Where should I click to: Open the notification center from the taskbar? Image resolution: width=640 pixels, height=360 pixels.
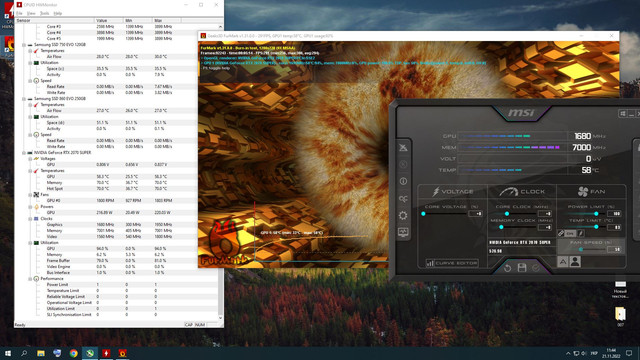(x=629, y=353)
